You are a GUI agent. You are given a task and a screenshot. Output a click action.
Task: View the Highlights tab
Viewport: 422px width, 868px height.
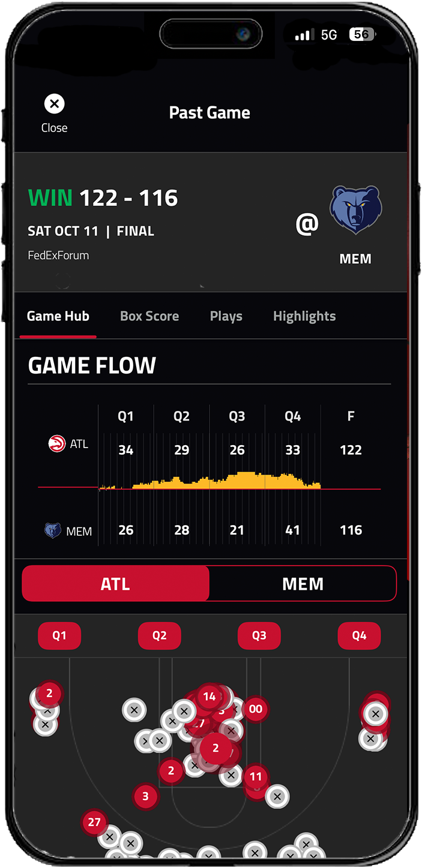[304, 316]
